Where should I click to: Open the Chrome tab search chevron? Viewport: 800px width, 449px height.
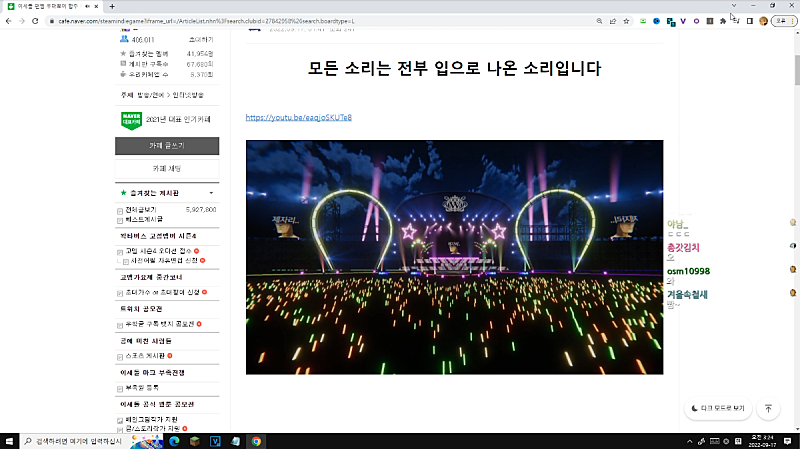click(735, 6)
